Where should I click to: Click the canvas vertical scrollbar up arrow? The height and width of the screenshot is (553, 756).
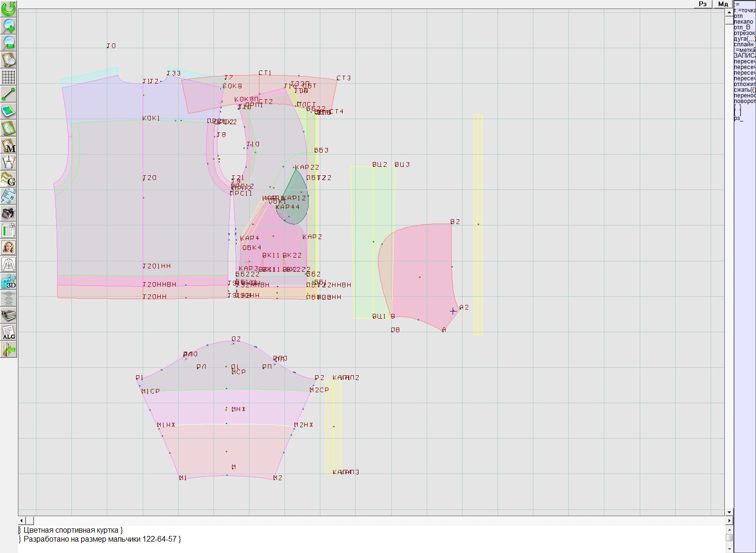[x=729, y=12]
